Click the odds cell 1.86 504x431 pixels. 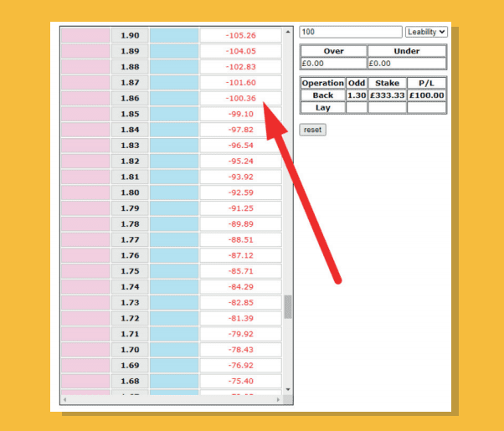(130, 99)
